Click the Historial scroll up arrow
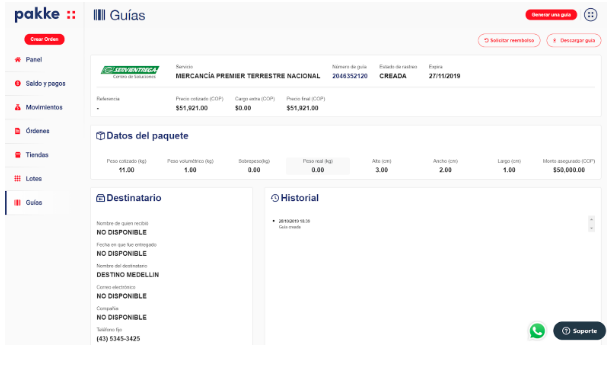The height and width of the screenshot is (368, 612). 591,219
